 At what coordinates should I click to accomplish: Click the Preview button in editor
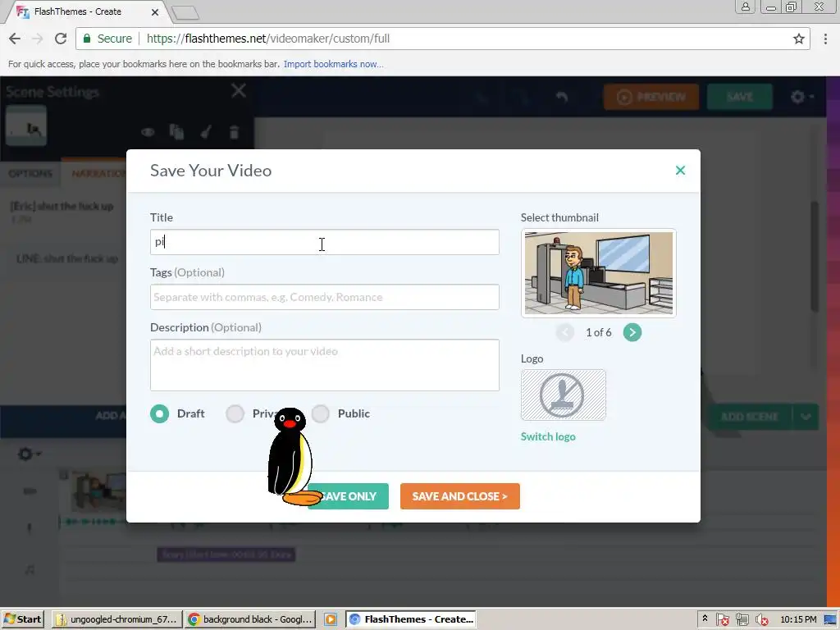click(651, 97)
